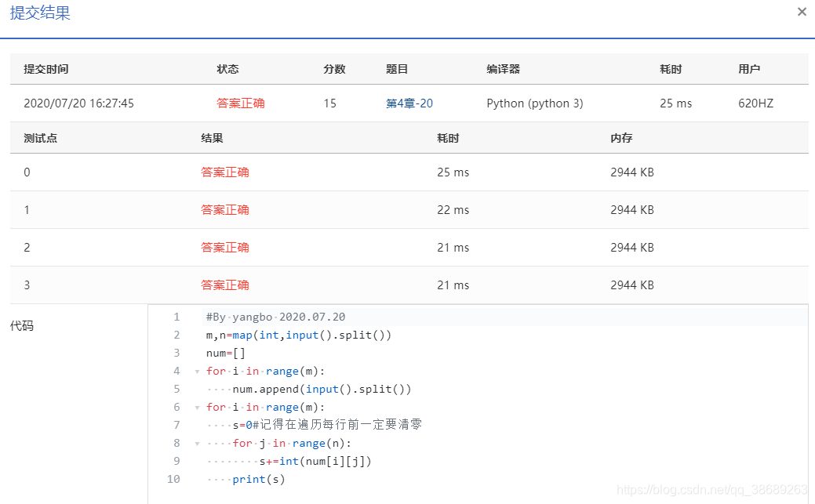Select the 状态 column header
Image resolution: width=815 pixels, height=504 pixels.
point(227,69)
